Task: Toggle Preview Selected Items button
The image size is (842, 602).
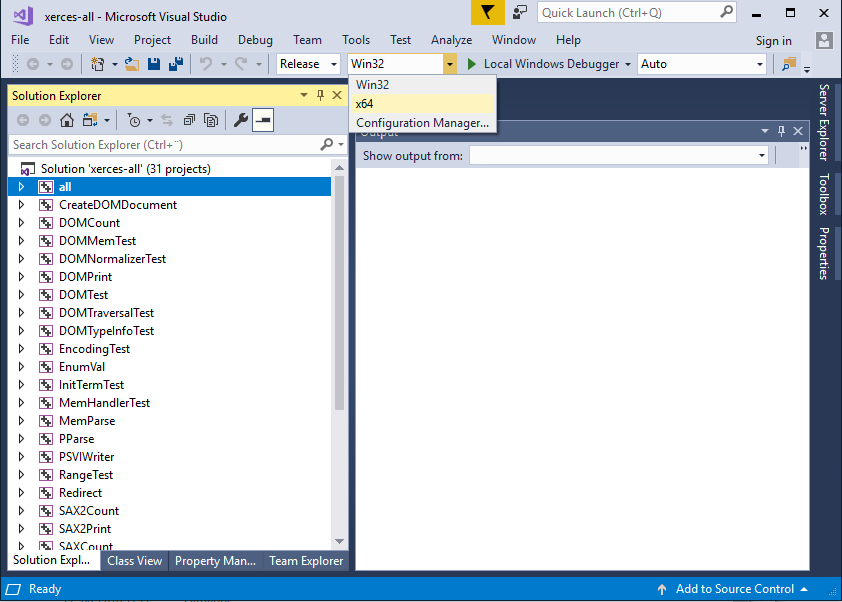Action: tap(263, 120)
